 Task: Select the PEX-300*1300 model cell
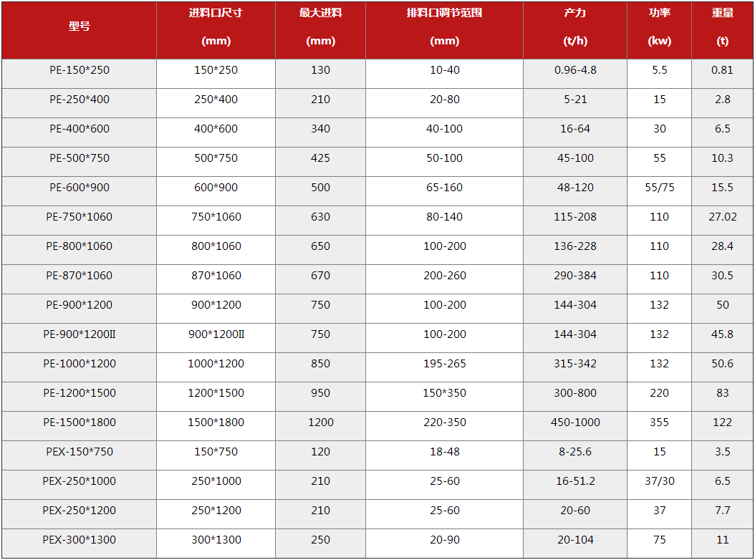pyautogui.click(x=79, y=540)
